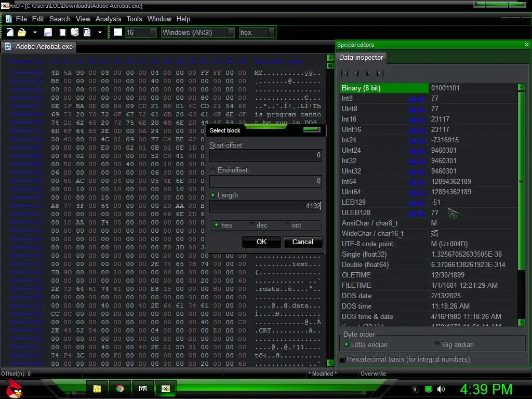Open the Edit menu
The image size is (532, 399).
[38, 19]
